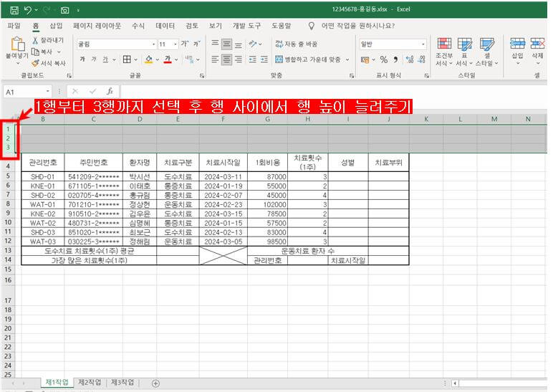This screenshot has height=392, width=558.
Task: Click the red Font Color icon
Action: click(168, 59)
